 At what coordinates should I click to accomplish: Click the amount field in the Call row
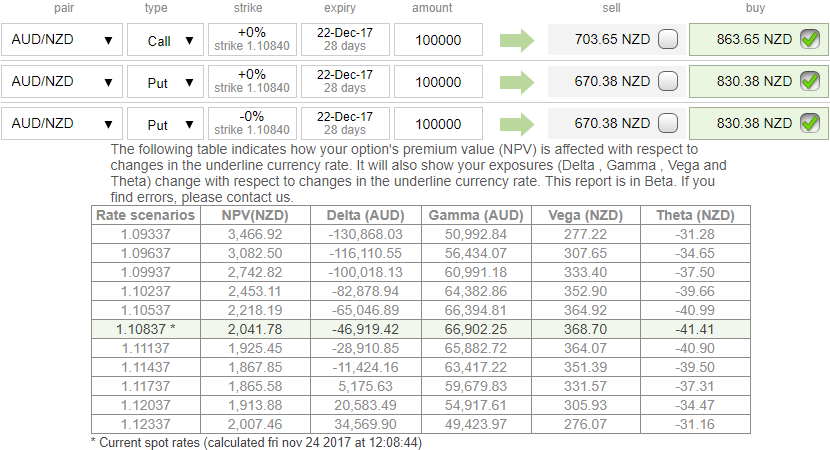coord(438,41)
